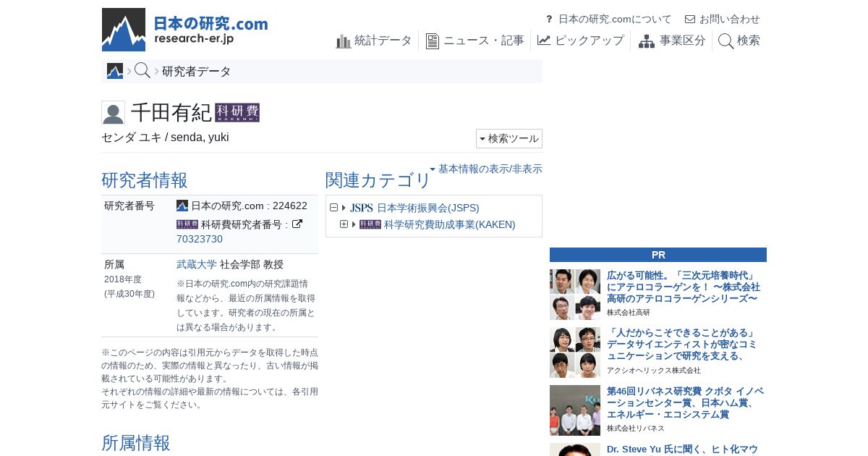Click the researcher avatar icon beside 千田有紀
Image resolution: width=868 pixels, height=456 pixels.
click(x=113, y=112)
